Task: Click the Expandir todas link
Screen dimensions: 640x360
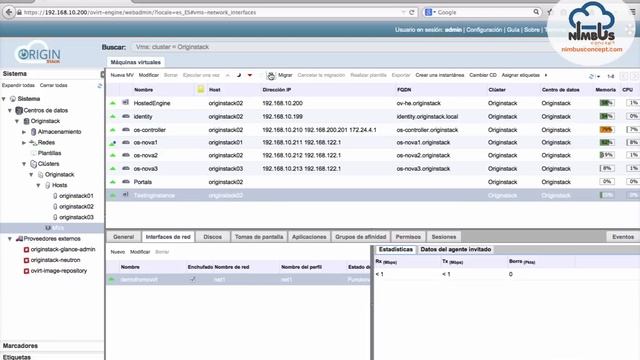Action: pyautogui.click(x=18, y=85)
